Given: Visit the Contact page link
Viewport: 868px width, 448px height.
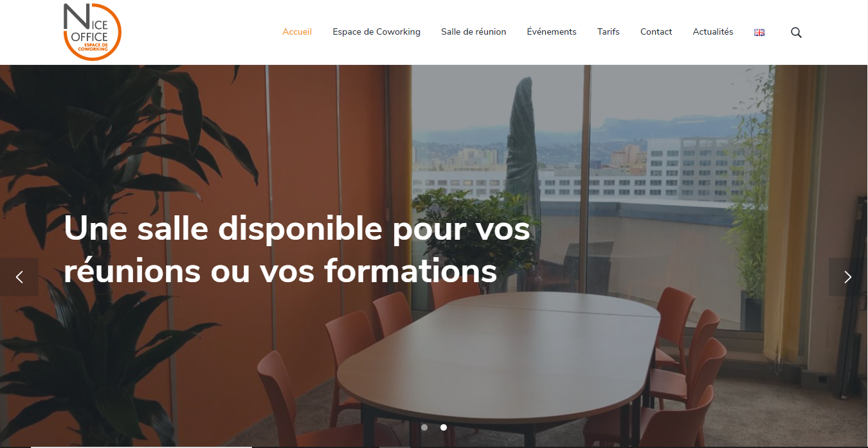Looking at the screenshot, I should pyautogui.click(x=656, y=31).
